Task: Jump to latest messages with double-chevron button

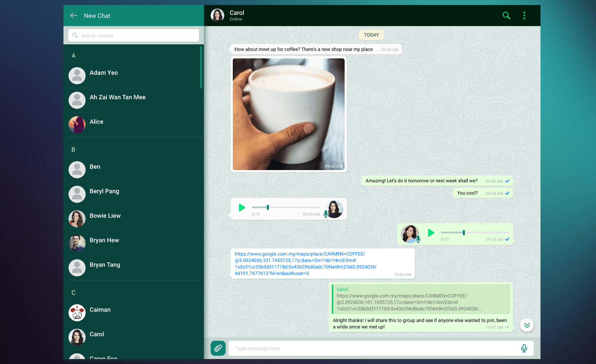Action: coord(527,325)
